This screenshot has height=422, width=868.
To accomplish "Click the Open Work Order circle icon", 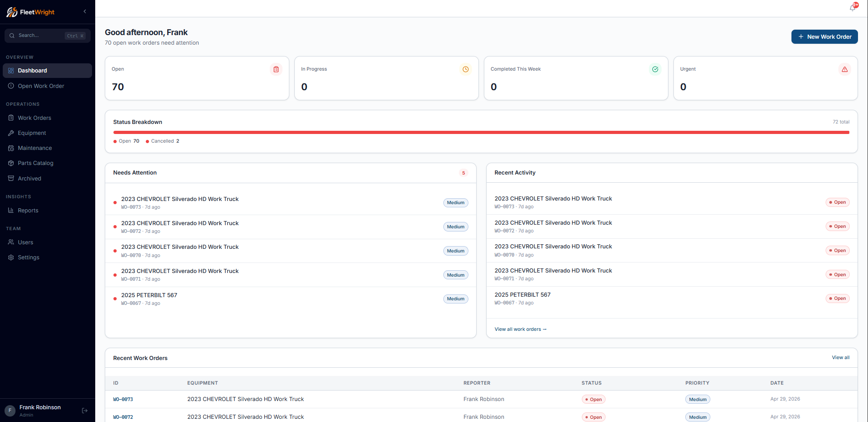I will tap(11, 86).
